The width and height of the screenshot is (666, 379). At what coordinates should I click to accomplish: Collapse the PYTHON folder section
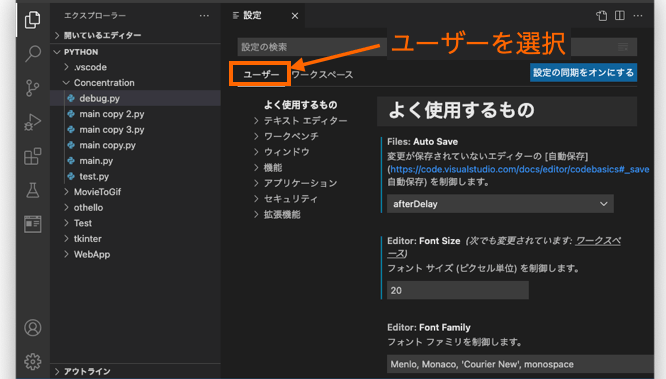click(x=135, y=52)
